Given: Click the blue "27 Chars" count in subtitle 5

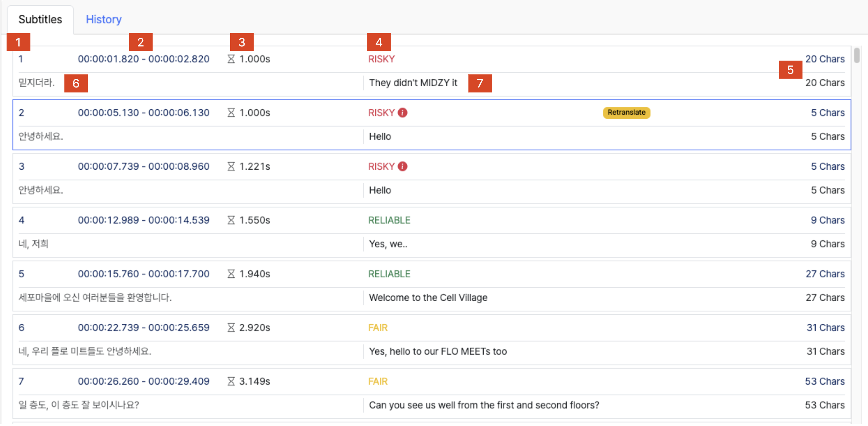Looking at the screenshot, I should (x=825, y=274).
